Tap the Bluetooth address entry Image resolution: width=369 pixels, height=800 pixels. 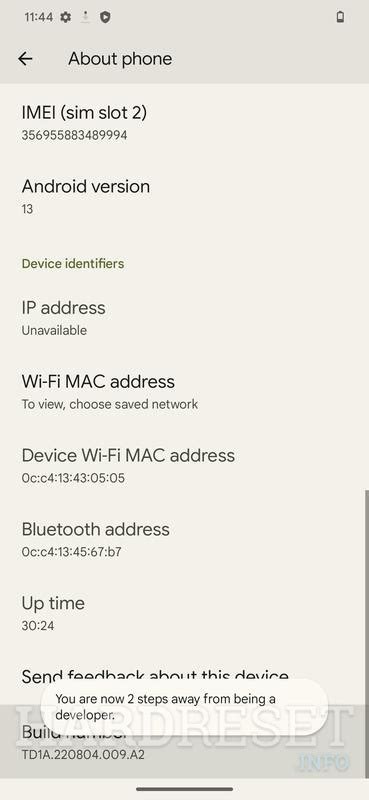pos(184,540)
